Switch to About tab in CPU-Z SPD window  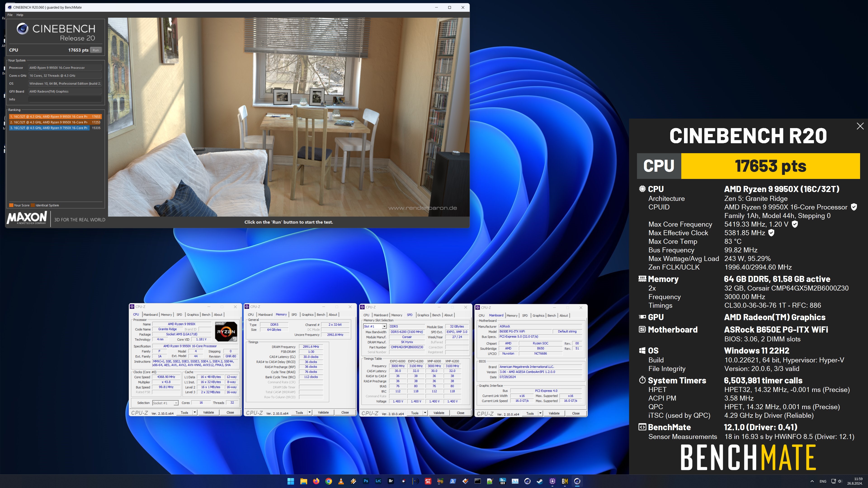448,315
